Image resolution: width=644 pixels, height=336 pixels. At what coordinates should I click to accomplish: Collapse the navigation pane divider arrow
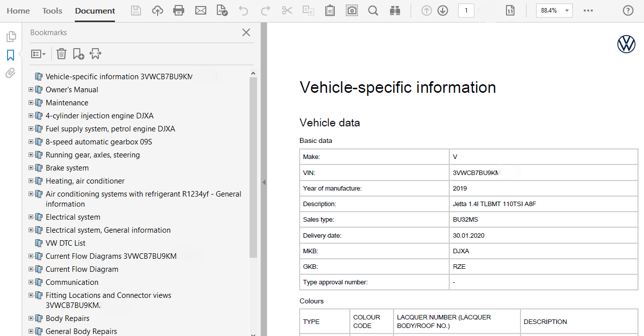[x=264, y=183]
